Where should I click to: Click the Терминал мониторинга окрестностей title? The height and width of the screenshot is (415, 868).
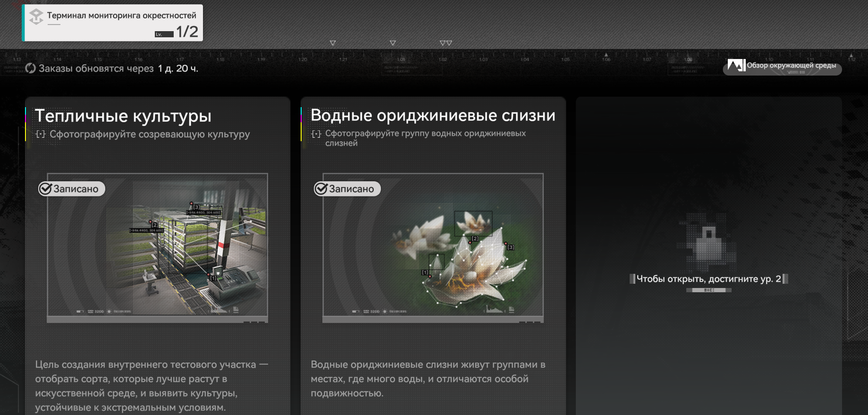coord(122,16)
